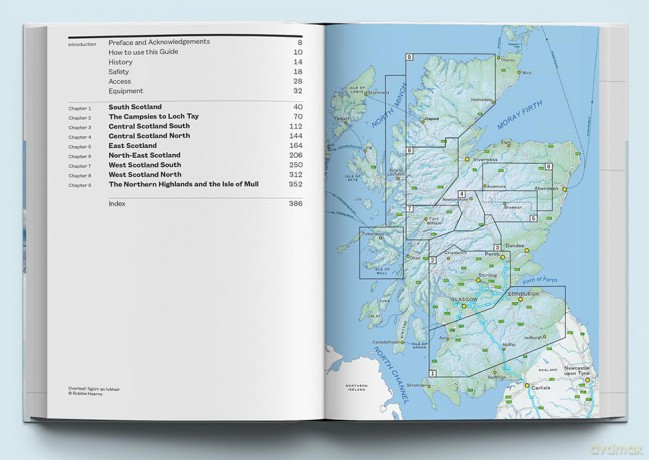Image resolution: width=649 pixels, height=460 pixels.
Task: Choose the 'Equipment' contents entry
Action: (x=126, y=91)
